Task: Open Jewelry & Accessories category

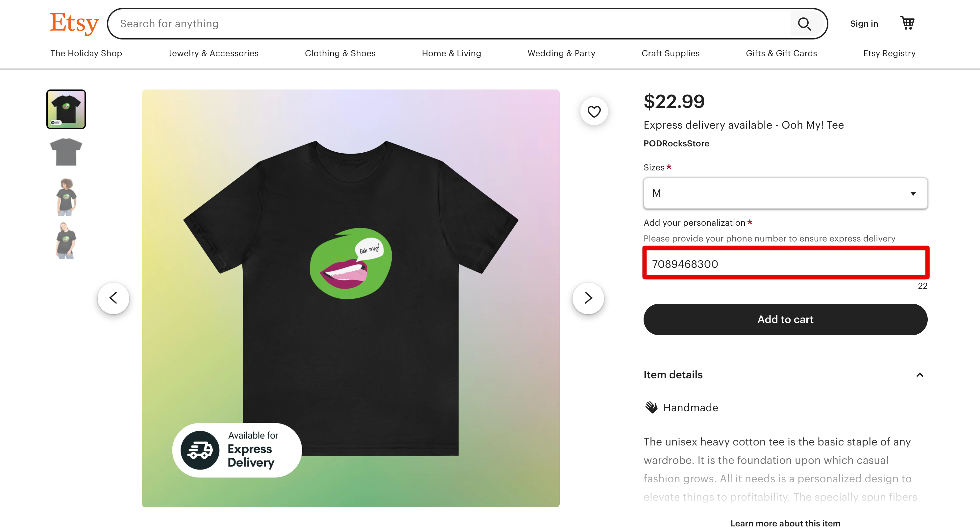Action: [x=213, y=53]
